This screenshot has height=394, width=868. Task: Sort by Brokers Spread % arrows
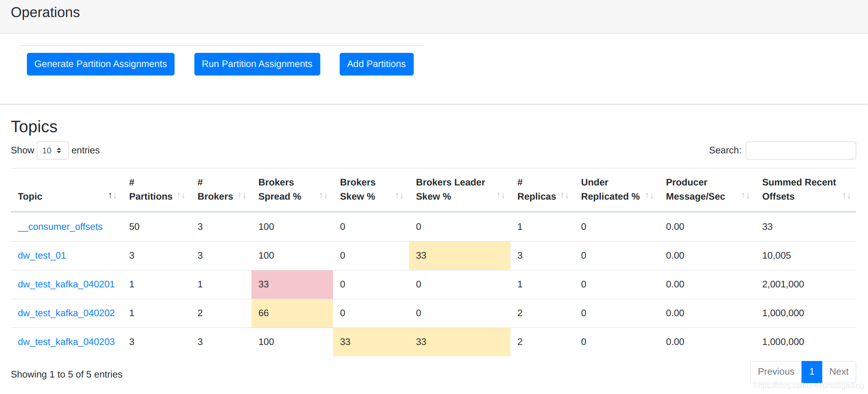(x=324, y=196)
